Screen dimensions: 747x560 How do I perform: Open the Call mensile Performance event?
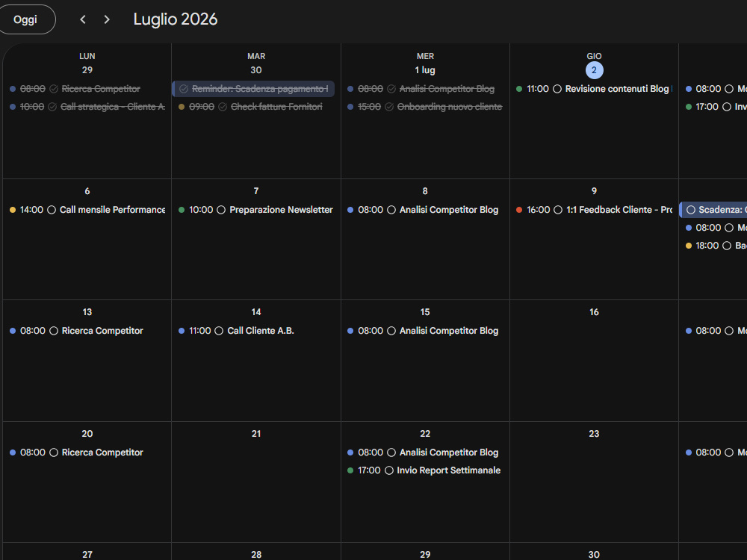coord(87,210)
